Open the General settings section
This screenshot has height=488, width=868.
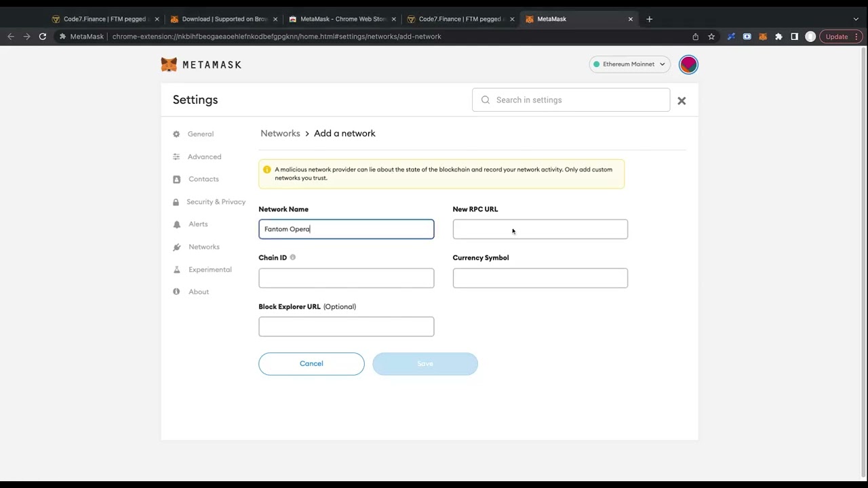(x=201, y=134)
